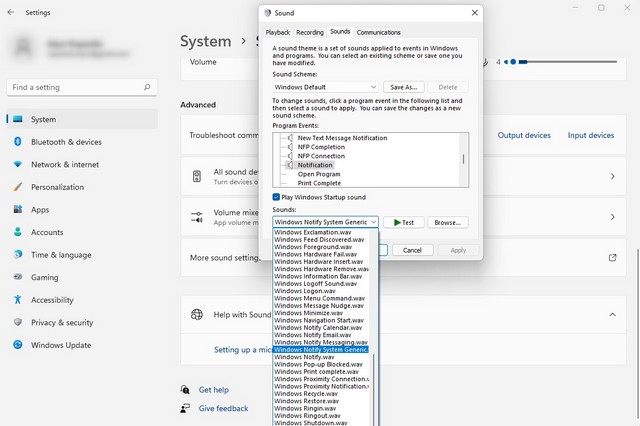Open the Accessibility icon in sidebar
This screenshot has height=426, width=640.
18,300
